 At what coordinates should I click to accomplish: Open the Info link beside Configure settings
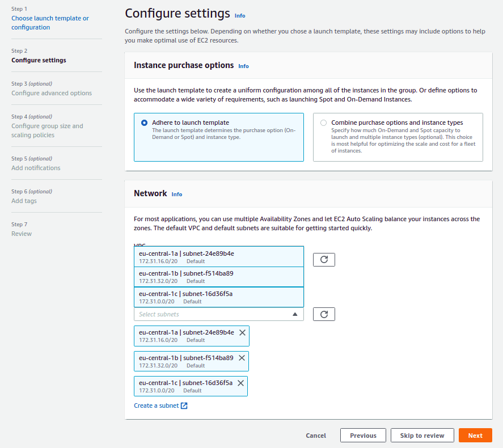tap(240, 16)
